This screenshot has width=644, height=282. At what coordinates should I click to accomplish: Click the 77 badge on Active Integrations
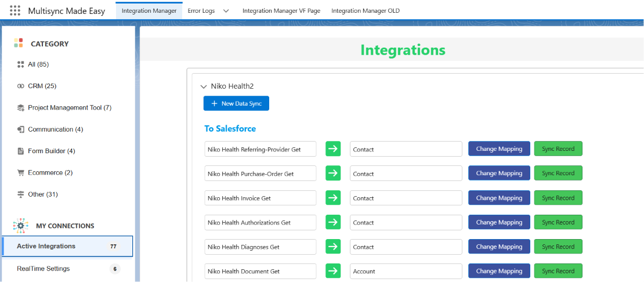tap(113, 246)
